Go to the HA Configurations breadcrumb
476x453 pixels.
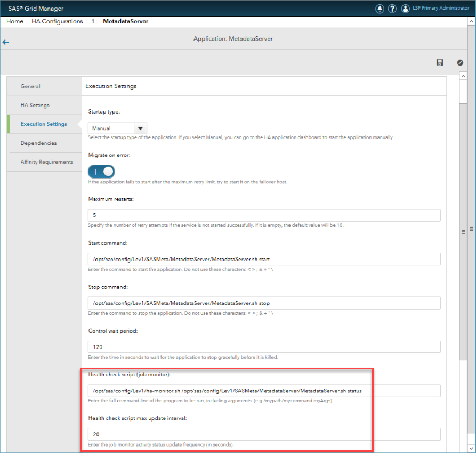pos(57,21)
